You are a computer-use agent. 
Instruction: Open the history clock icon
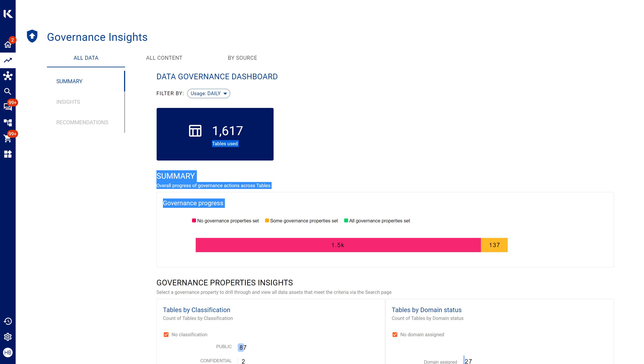coord(8,321)
